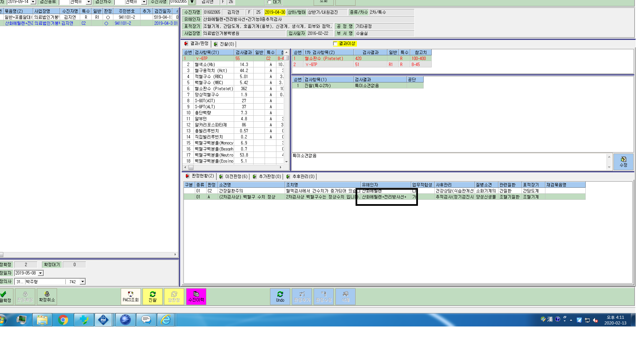Open 수진이력 magenta history button
Viewport: 644px width, 362px height.
(x=196, y=297)
